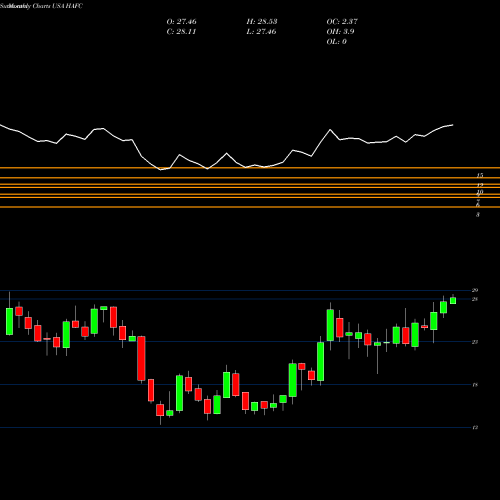Click the tallest red candlestick
This screenshot has width=500, height=500.
point(141,358)
